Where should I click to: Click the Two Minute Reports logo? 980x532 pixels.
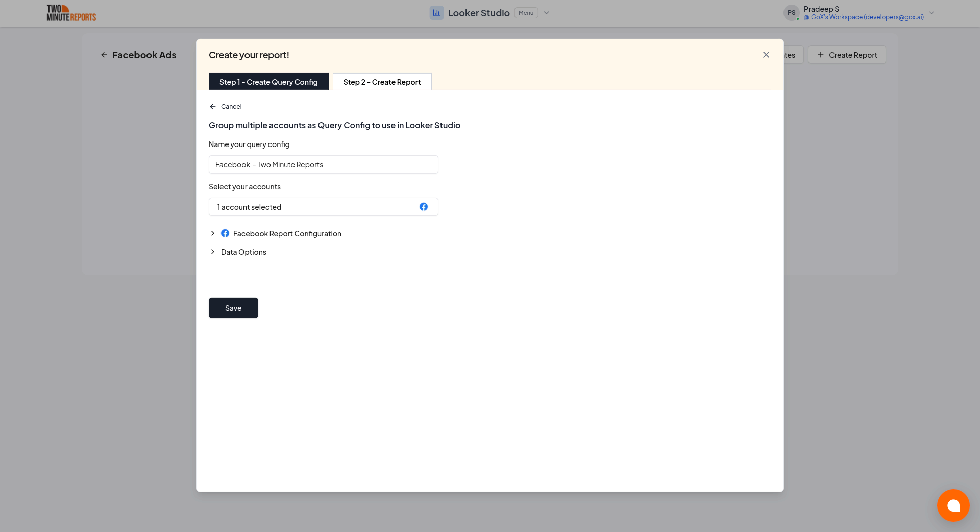71,13
